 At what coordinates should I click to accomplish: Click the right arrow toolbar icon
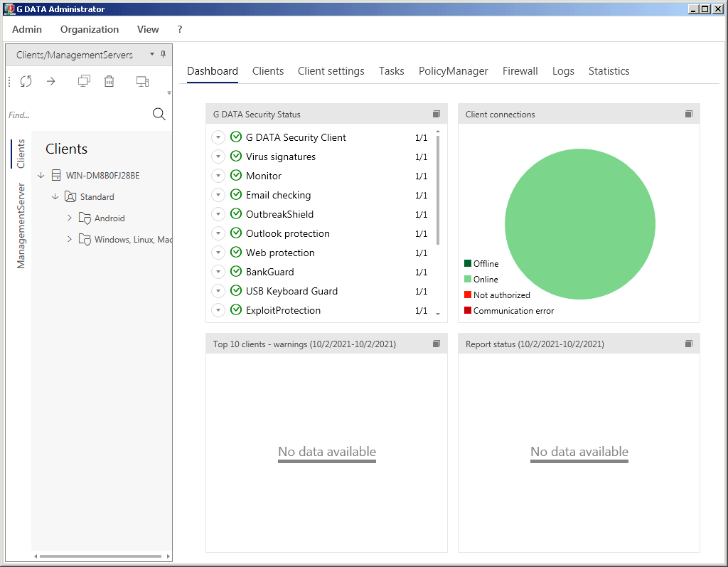pos(51,81)
